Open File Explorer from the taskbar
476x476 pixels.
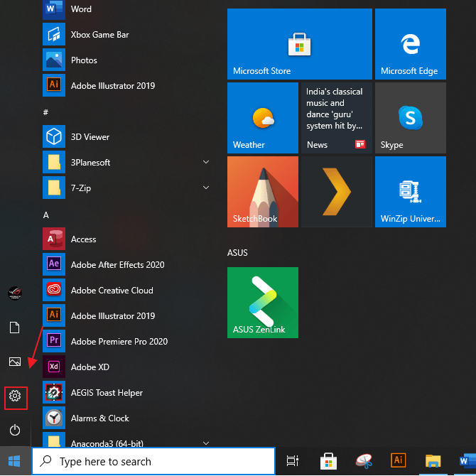(x=433, y=461)
